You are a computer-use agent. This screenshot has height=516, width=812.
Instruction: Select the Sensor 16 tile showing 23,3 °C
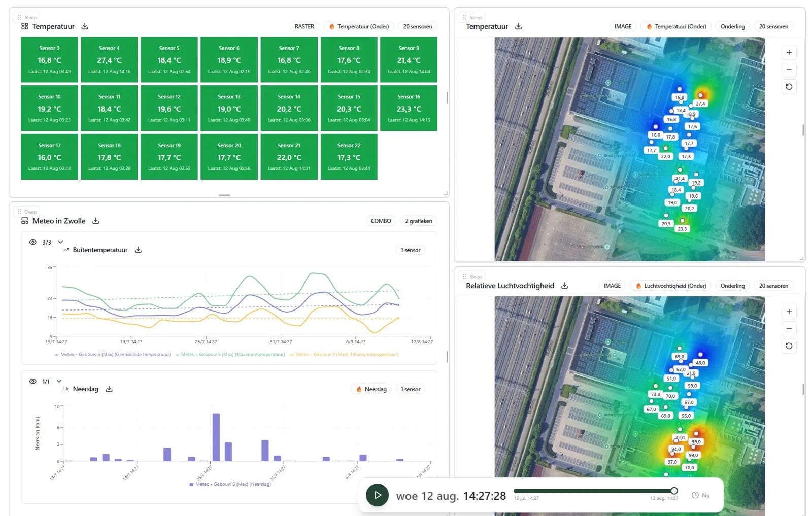click(x=409, y=108)
